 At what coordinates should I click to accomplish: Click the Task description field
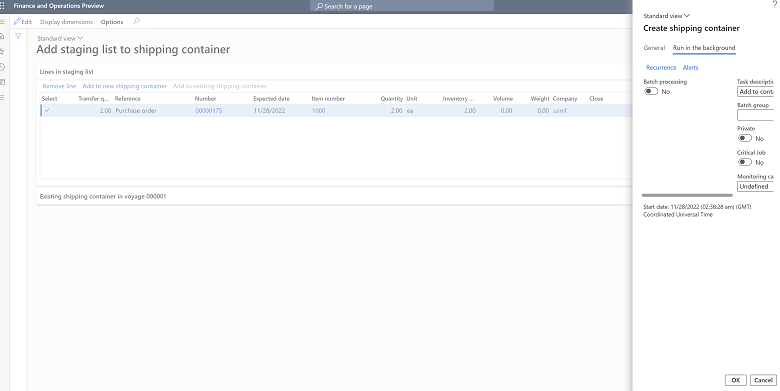point(755,92)
